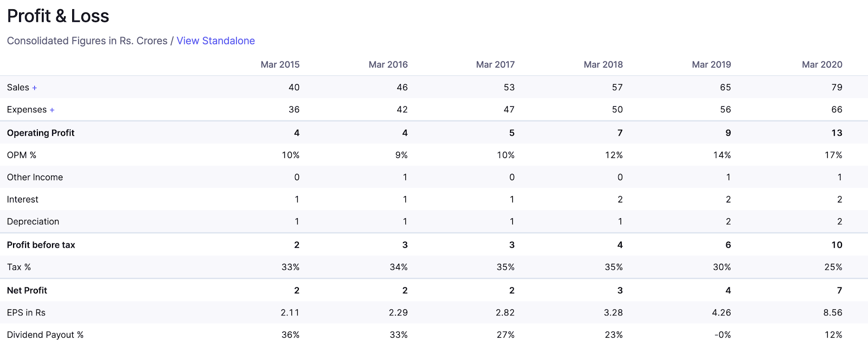868x348 pixels.
Task: Click the Operating Profit row label
Action: pyautogui.click(x=41, y=133)
